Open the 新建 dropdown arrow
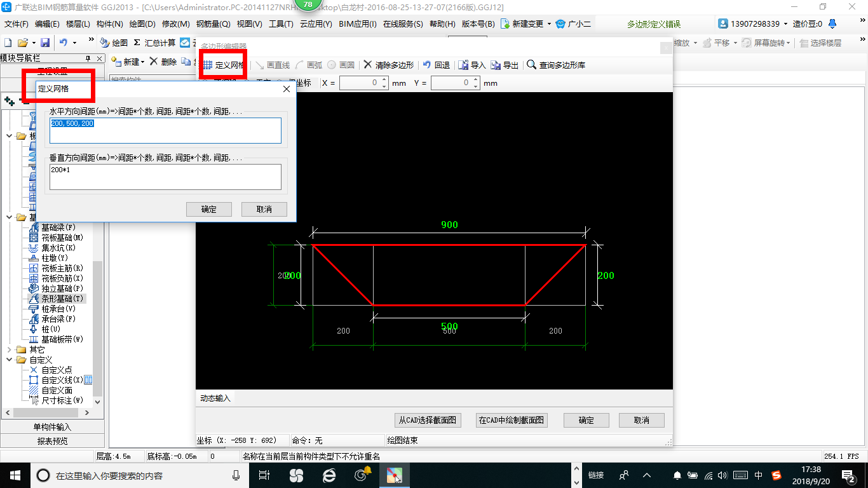868x488 pixels. pyautogui.click(x=143, y=62)
